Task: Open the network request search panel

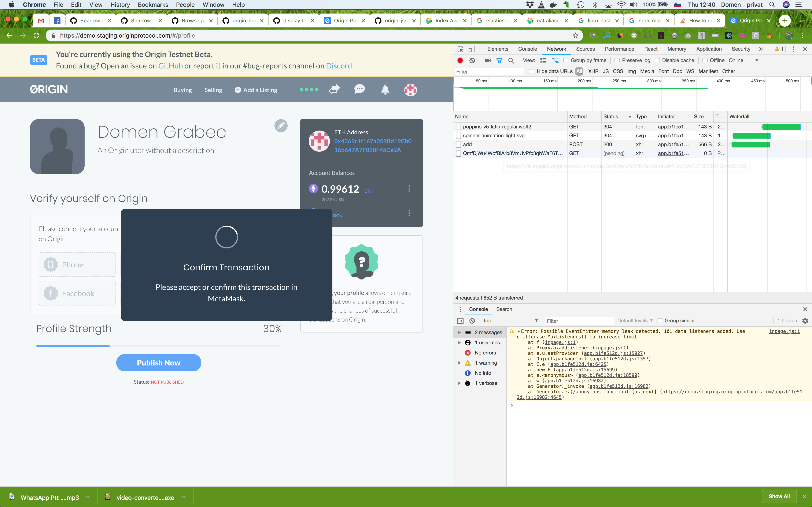Action: point(511,60)
